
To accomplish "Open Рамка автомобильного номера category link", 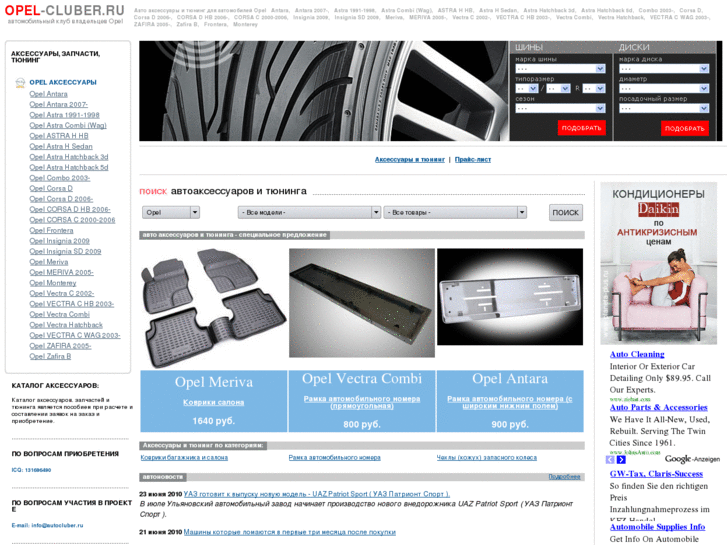I will pyautogui.click(x=334, y=458).
